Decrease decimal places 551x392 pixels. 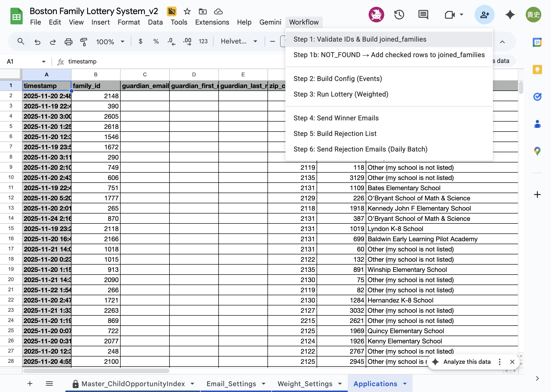coord(171,42)
